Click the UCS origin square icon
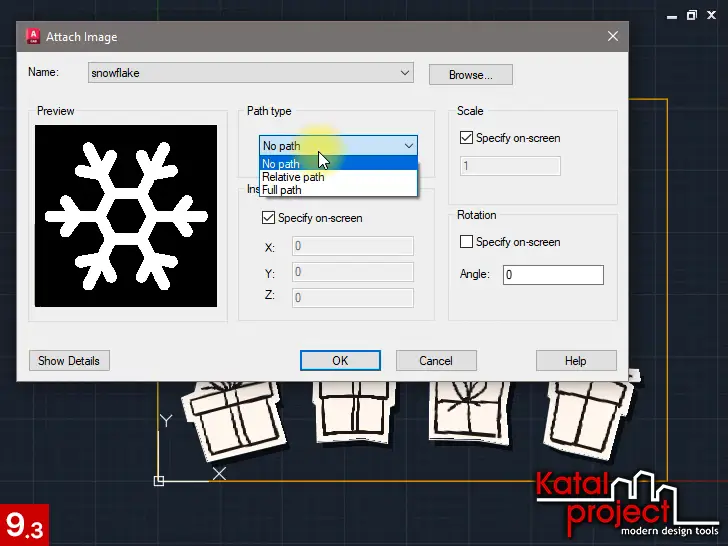 tap(159, 481)
